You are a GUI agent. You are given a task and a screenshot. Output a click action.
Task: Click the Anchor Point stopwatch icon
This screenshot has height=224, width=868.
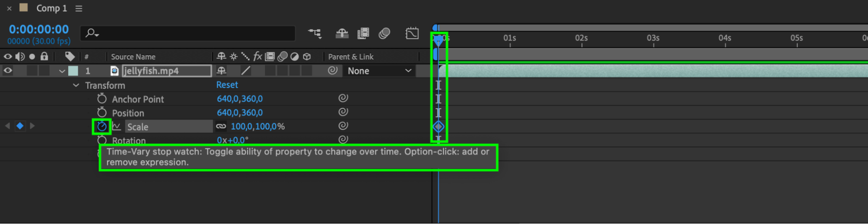[102, 99]
